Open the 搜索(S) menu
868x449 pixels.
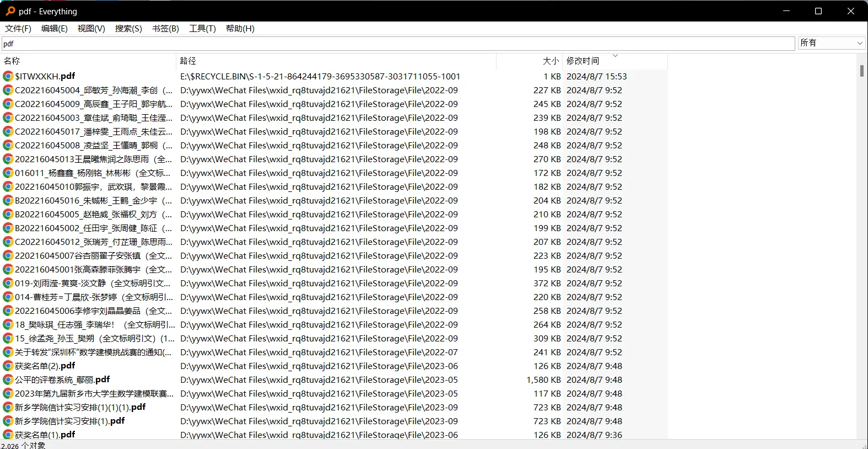click(x=128, y=29)
